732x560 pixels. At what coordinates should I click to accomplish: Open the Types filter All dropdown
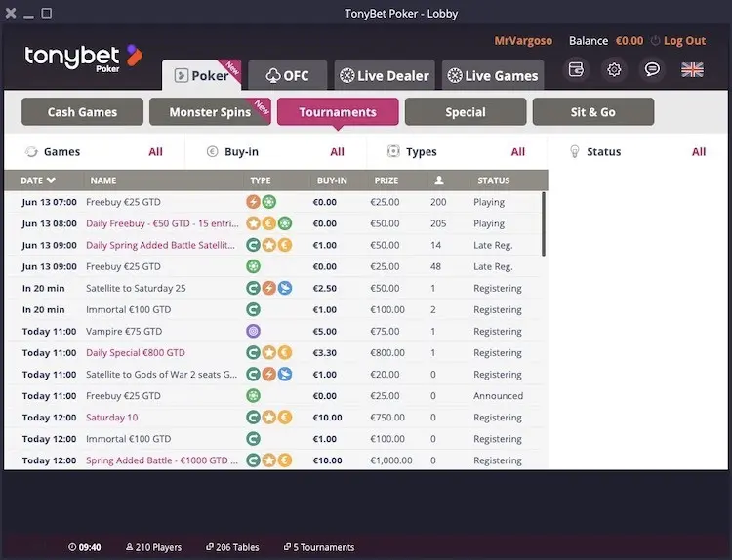click(x=517, y=151)
